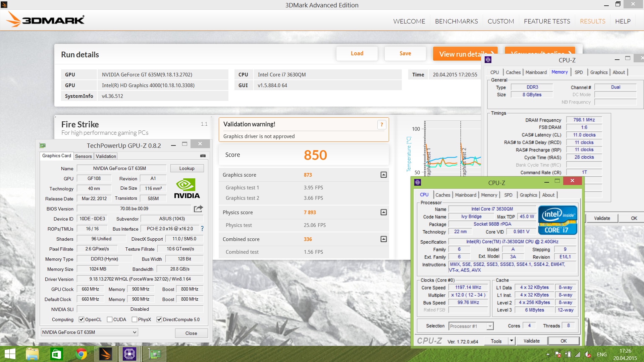This screenshot has width=644, height=362.
Task: Click the back CPU-Z Memory window title icon
Action: coord(488,60)
